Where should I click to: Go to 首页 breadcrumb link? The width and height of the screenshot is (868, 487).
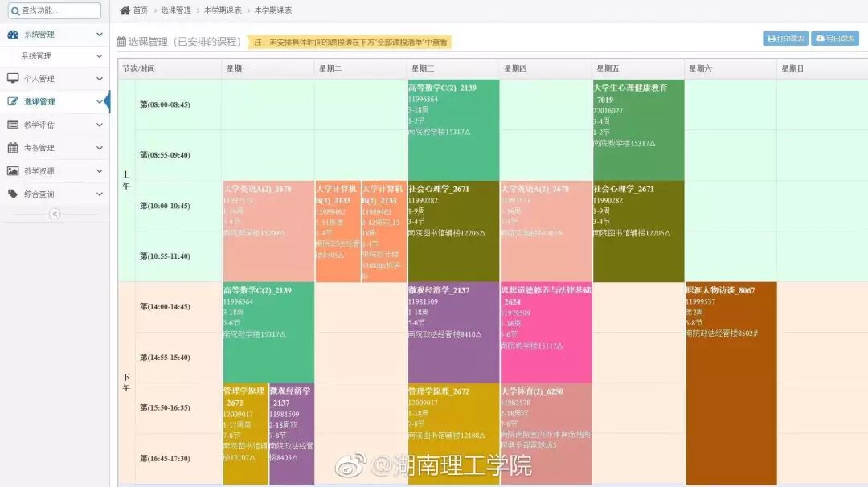(x=141, y=10)
